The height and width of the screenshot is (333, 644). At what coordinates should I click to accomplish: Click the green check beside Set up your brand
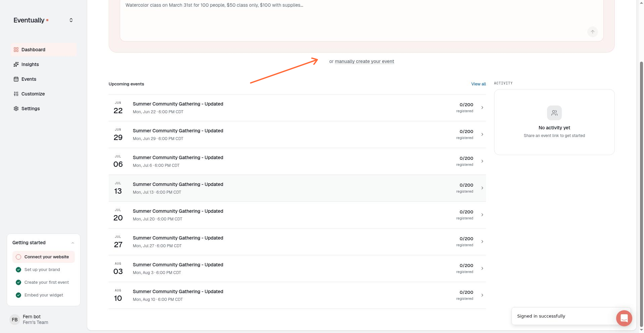point(18,270)
